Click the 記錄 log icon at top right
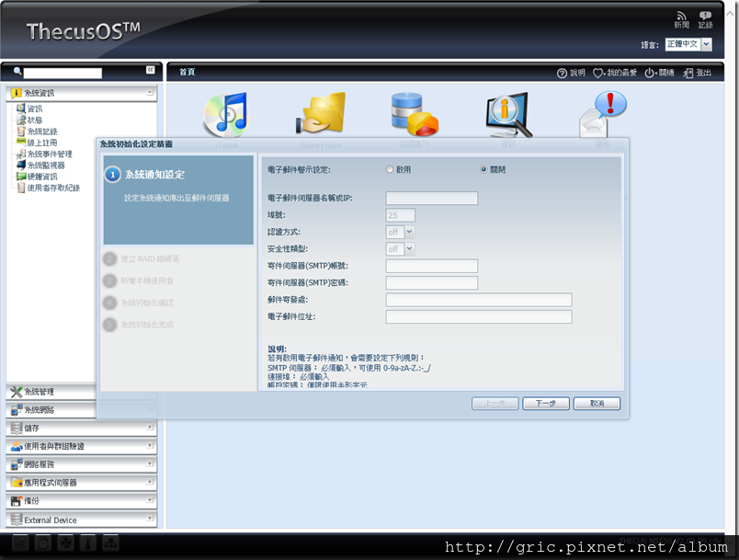Screen dimensions: 739x560 (x=706, y=20)
